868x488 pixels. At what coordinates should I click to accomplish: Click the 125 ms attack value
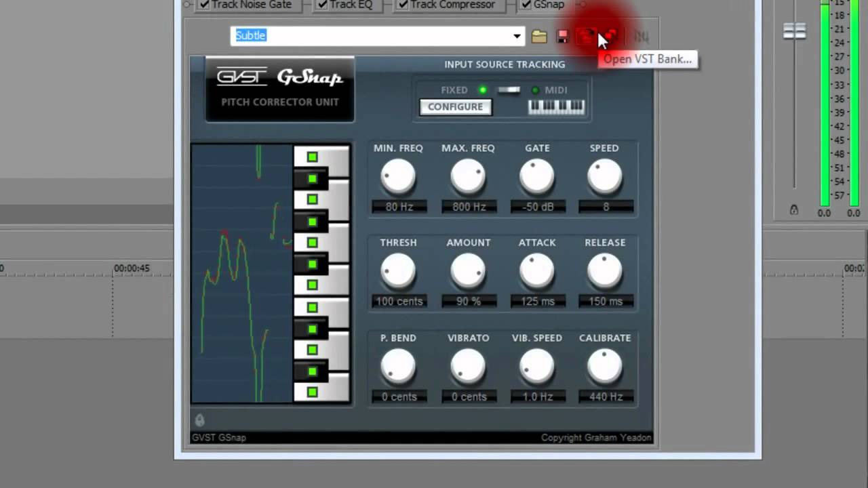(x=538, y=302)
